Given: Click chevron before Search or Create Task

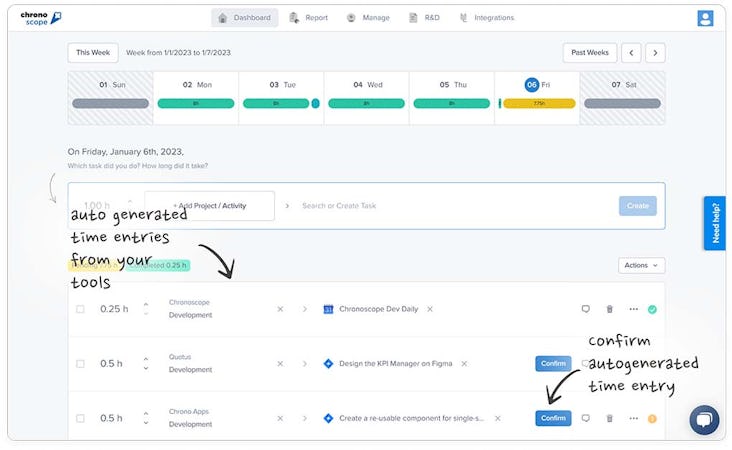Looking at the screenshot, I should (x=287, y=206).
